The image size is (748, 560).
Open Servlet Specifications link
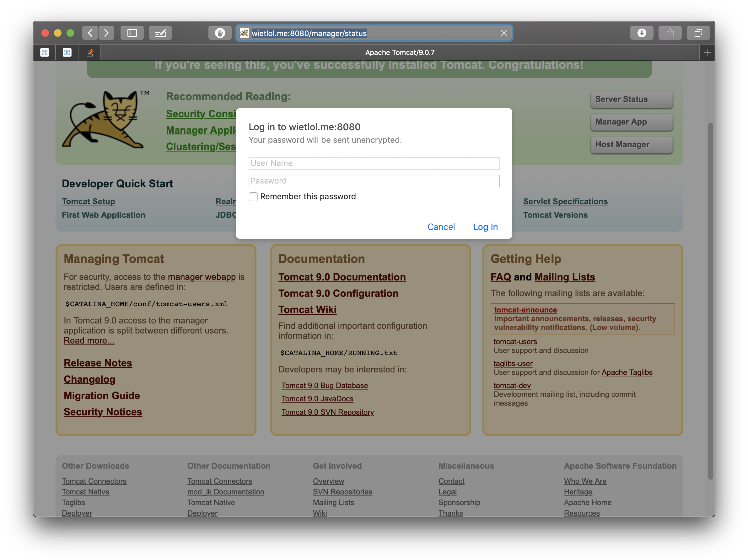[x=565, y=201]
